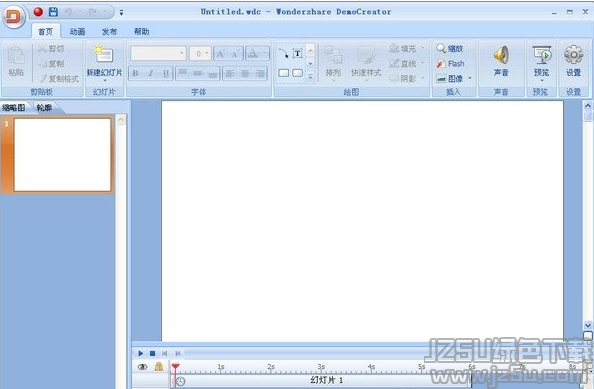Switch to the 动画 tab
The width and height of the screenshot is (594, 389).
tap(77, 31)
